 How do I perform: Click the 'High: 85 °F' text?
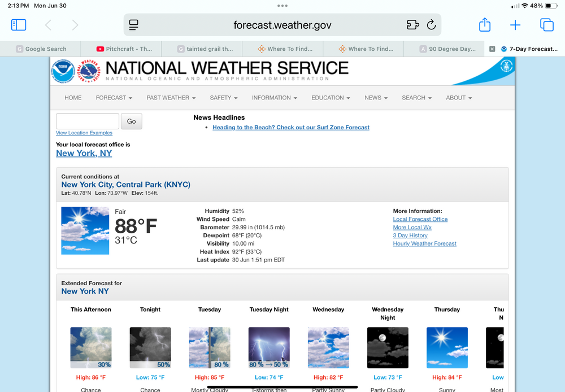coord(210,377)
